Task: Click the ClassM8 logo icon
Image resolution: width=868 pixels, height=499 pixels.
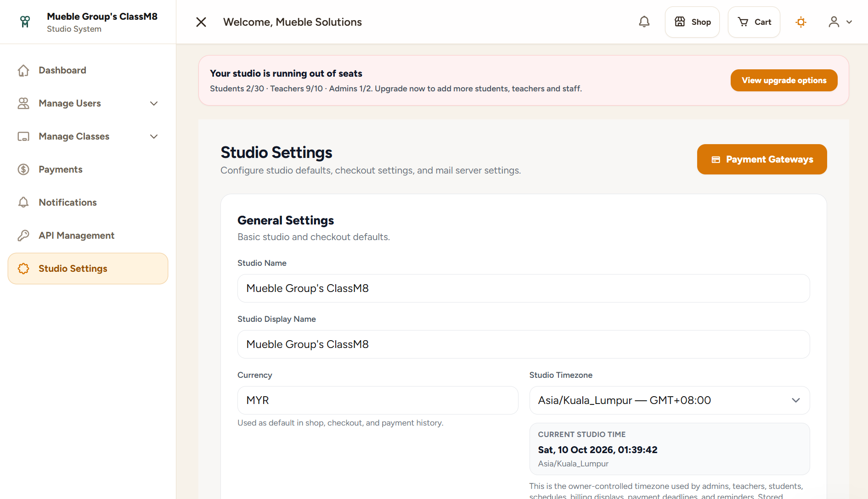Action: 25,22
